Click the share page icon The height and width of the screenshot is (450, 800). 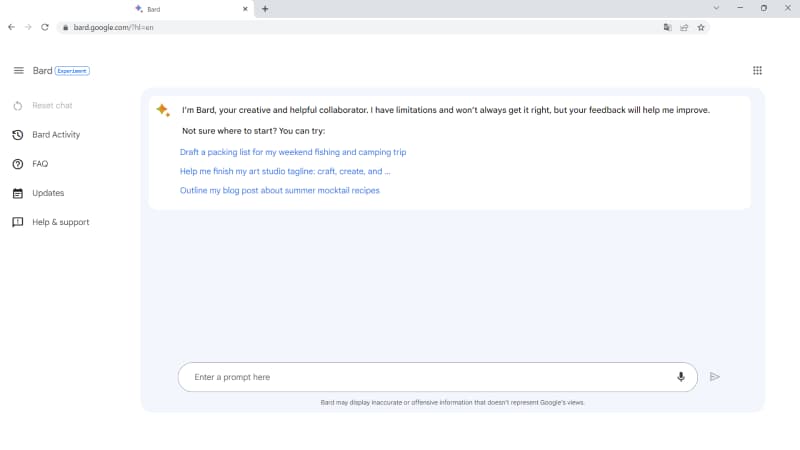click(x=684, y=28)
